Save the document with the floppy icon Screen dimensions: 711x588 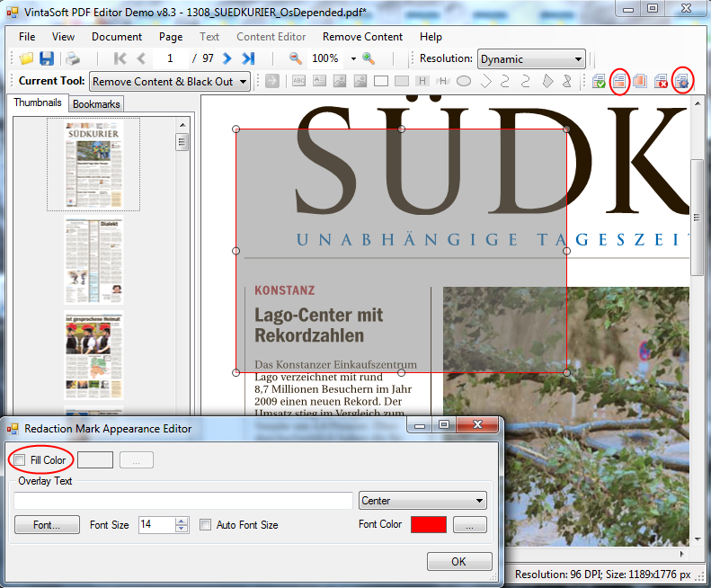47,58
